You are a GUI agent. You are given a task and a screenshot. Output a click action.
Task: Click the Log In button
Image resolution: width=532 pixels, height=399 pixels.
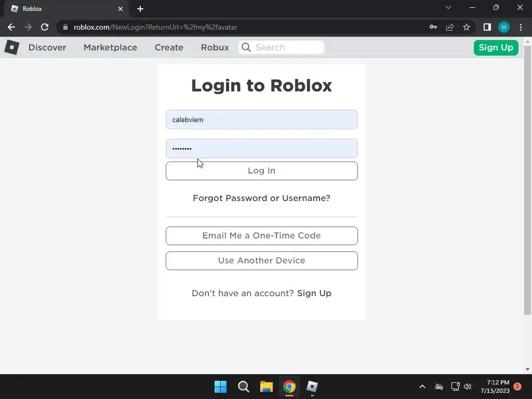pos(262,170)
